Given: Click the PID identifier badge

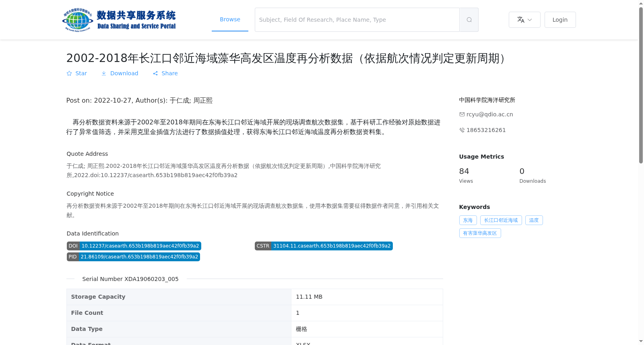Looking at the screenshot, I should tap(133, 257).
